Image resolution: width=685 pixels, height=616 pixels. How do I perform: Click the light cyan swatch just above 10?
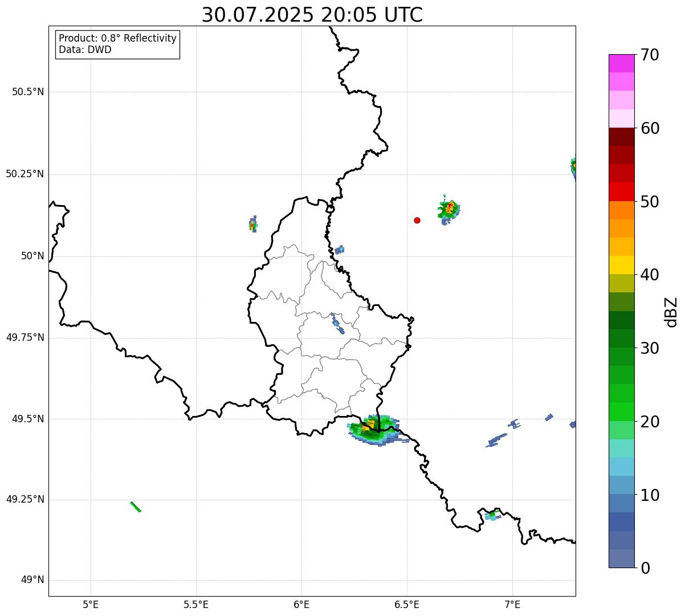[x=622, y=485]
